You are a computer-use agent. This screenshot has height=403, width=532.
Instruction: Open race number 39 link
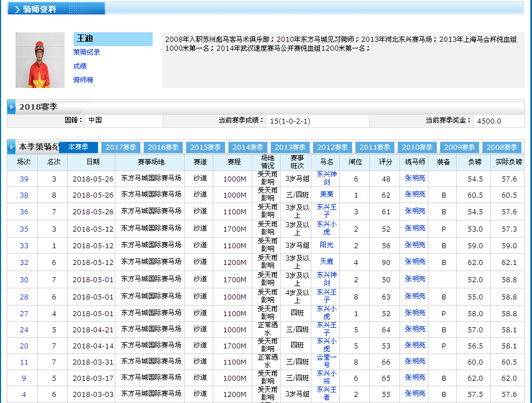click(x=24, y=179)
